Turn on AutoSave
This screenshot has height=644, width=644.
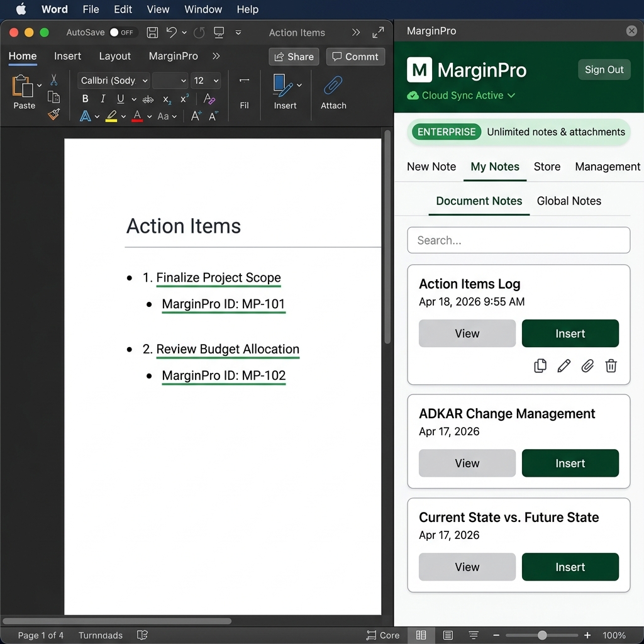coord(124,32)
